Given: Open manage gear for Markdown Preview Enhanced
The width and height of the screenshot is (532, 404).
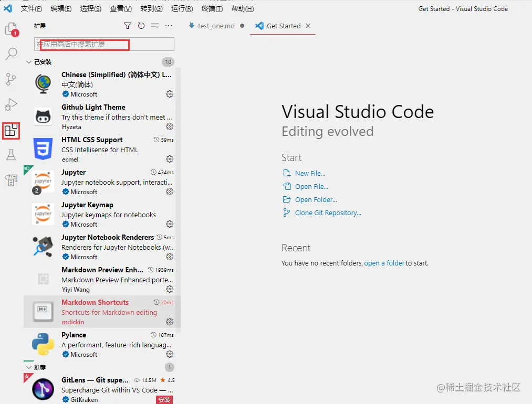Looking at the screenshot, I should 170,289.
